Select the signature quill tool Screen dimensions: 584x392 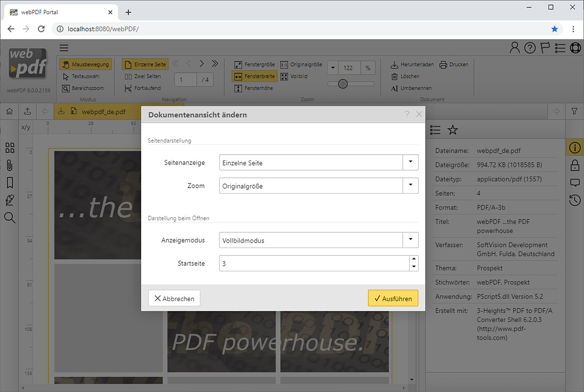[10, 200]
